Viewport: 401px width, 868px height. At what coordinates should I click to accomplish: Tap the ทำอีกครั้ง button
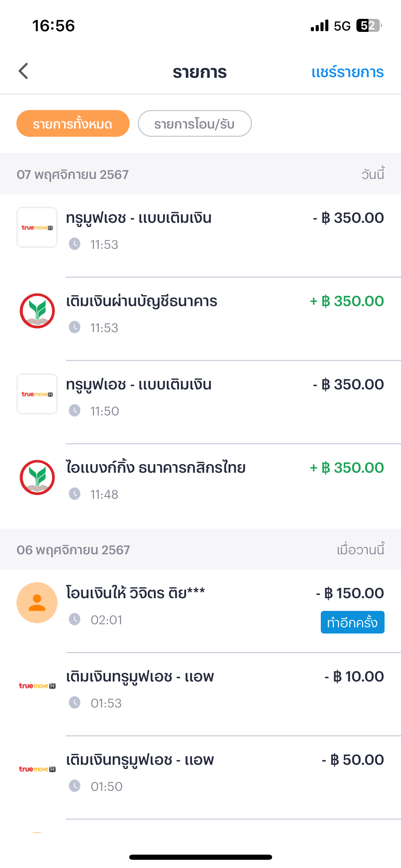pyautogui.click(x=352, y=622)
